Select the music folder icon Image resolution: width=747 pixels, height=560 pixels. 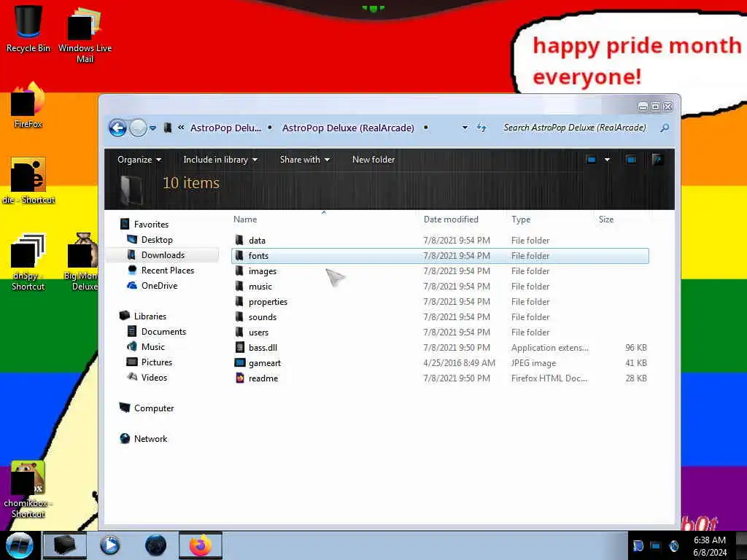point(239,286)
